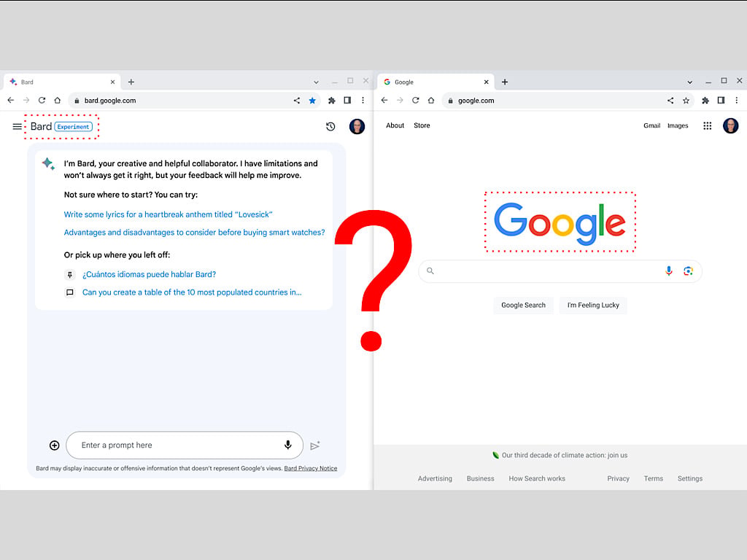This screenshot has width=747, height=560.
Task: Share the bard.google.com page
Action: click(297, 101)
